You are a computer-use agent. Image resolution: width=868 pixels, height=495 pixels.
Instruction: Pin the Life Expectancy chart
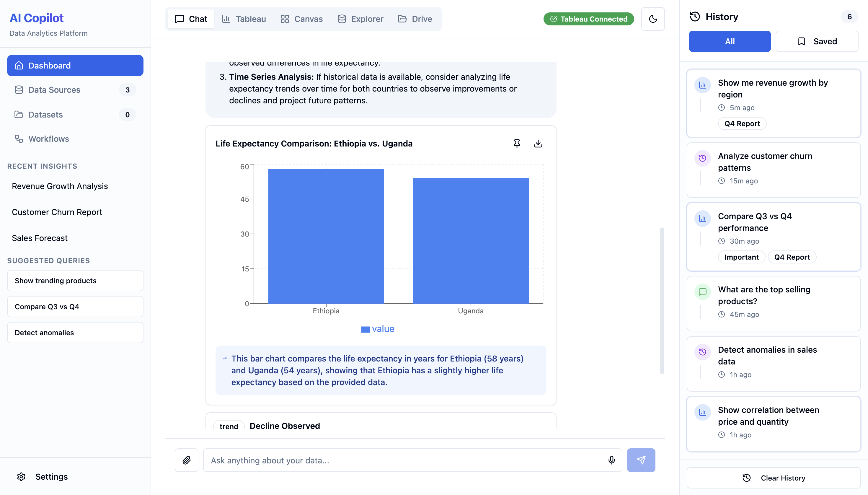(517, 144)
